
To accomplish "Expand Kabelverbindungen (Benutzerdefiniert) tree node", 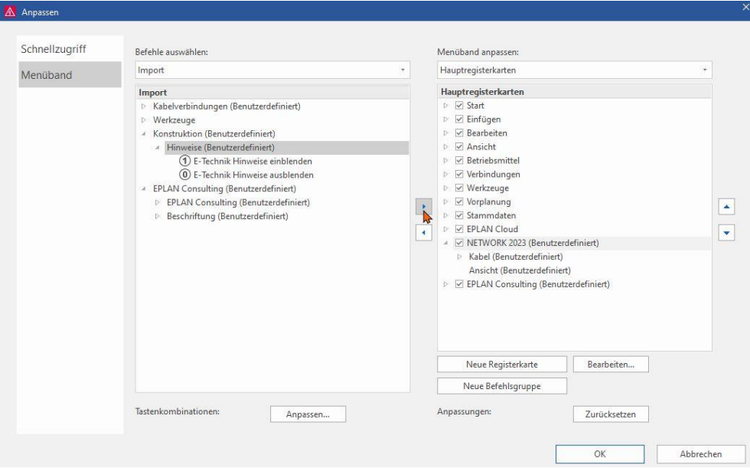I will click(144, 106).
